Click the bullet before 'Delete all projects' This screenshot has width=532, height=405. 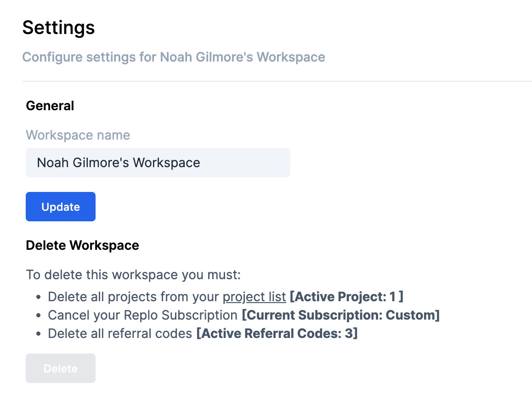click(40, 297)
